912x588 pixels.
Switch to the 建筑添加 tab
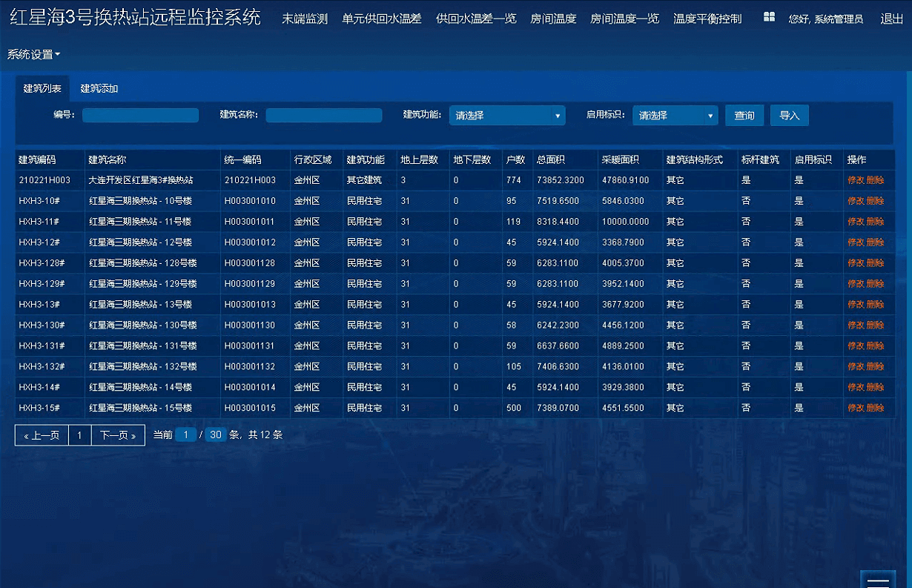coord(99,89)
